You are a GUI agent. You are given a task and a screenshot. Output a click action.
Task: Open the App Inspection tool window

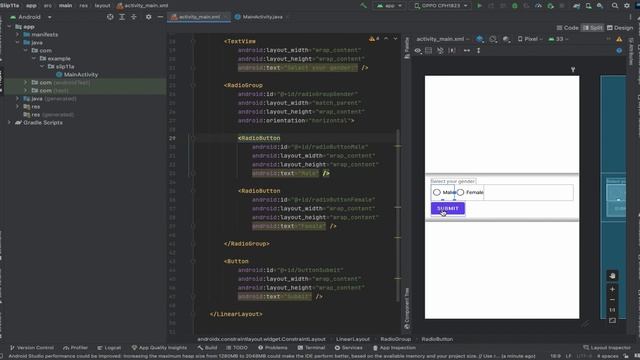394,348
